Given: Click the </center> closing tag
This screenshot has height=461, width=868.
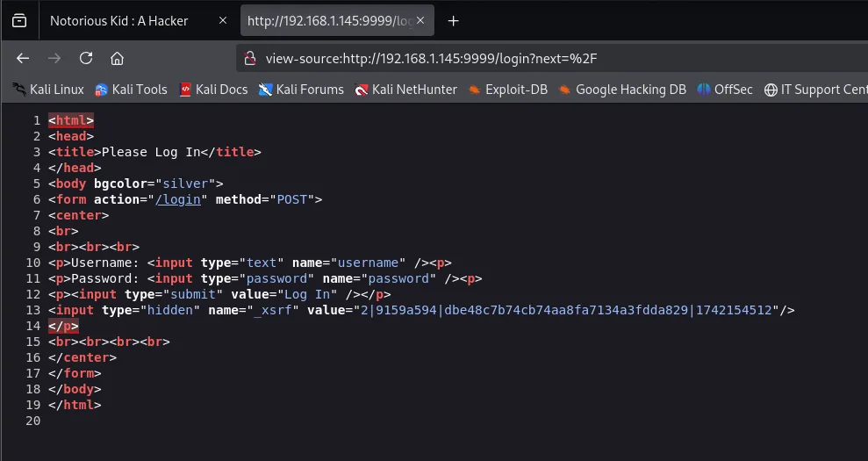Looking at the screenshot, I should tap(82, 357).
